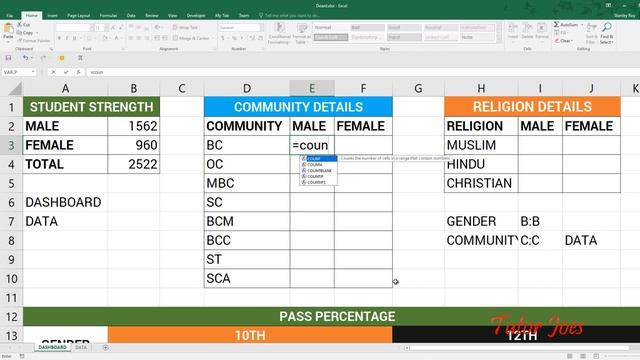Toggle Wrap Text
This screenshot has height=360, width=640.
pyautogui.click(x=185, y=27)
